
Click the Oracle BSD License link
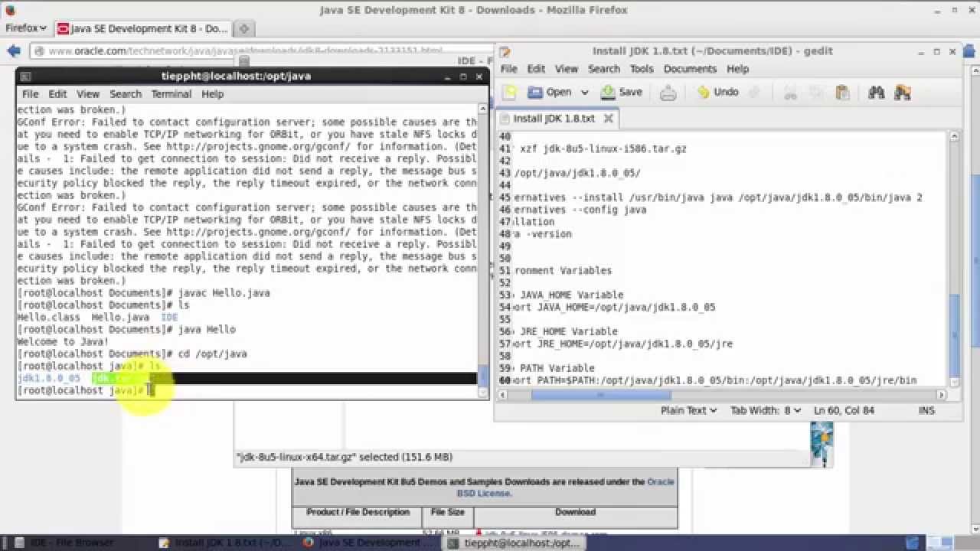click(566, 487)
